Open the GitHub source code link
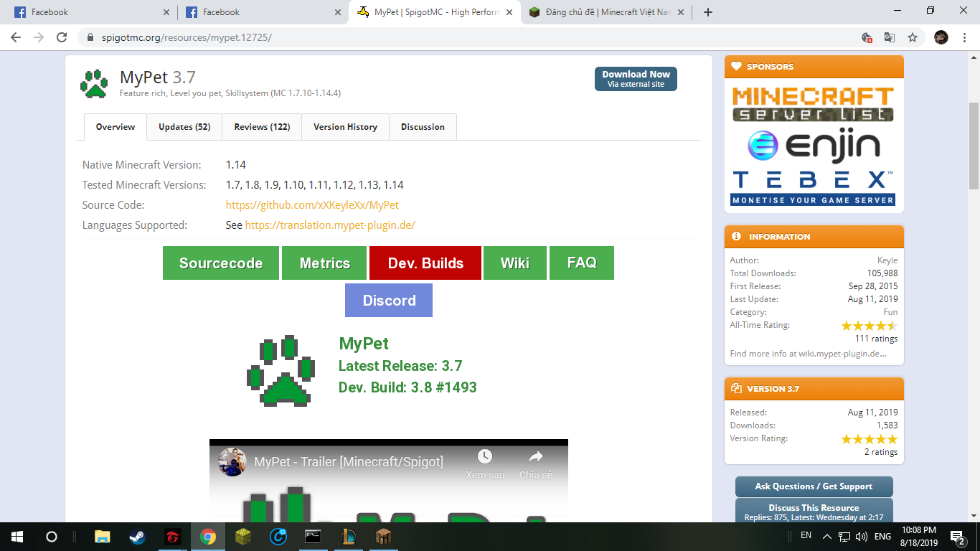The height and width of the screenshot is (551, 980). point(312,205)
